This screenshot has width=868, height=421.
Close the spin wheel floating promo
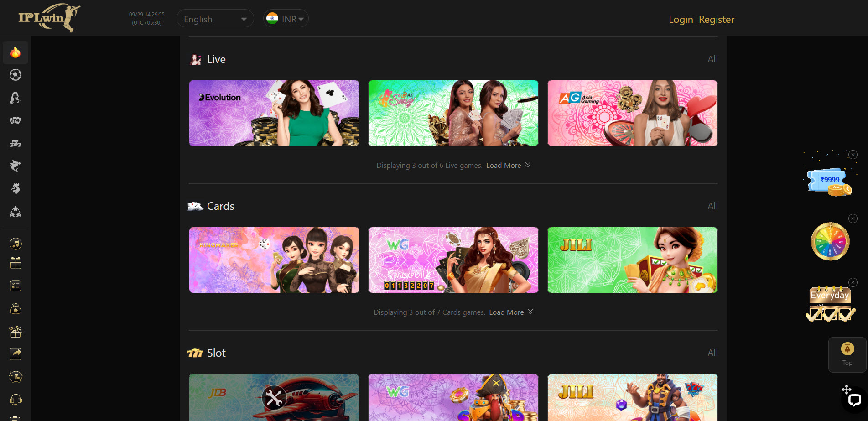[853, 218]
